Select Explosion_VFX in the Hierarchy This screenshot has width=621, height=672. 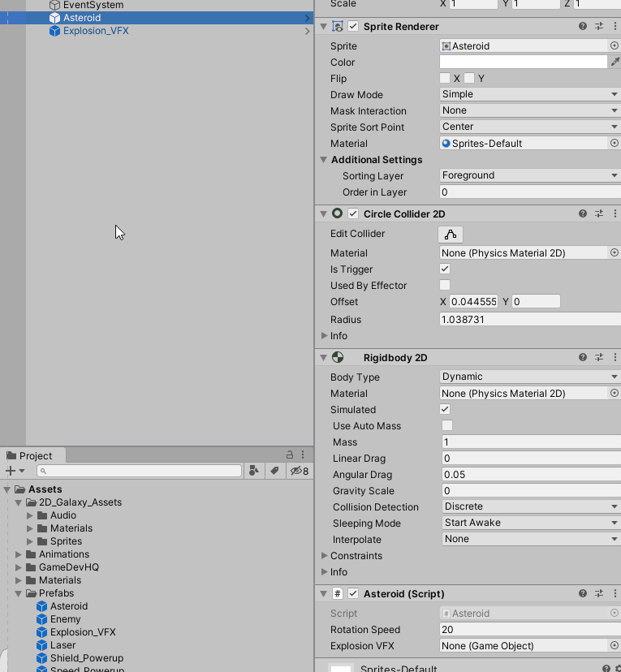click(96, 31)
